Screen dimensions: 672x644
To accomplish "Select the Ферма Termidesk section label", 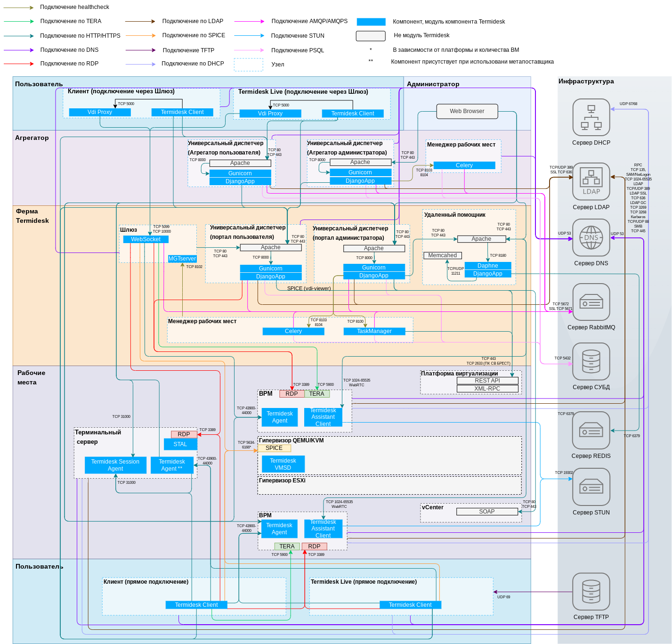I will [32, 216].
